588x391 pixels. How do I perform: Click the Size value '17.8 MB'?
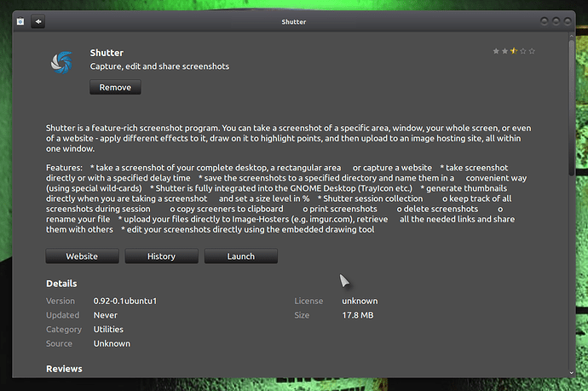coord(358,315)
